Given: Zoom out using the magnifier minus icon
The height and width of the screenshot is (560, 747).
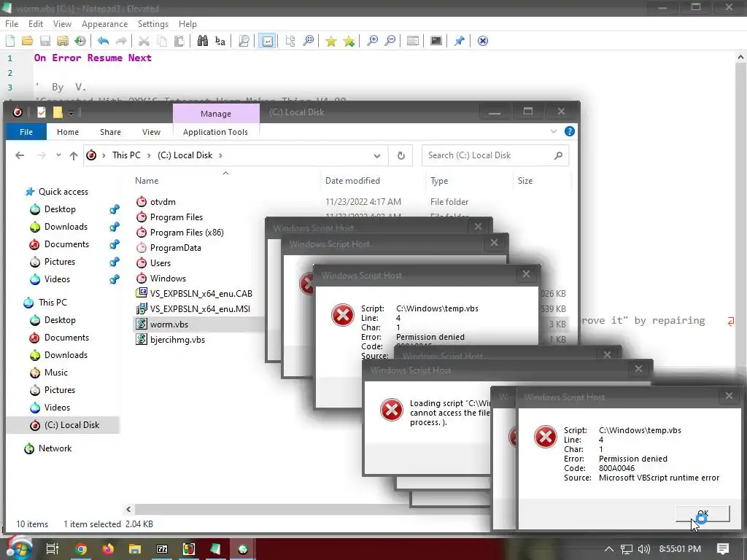Looking at the screenshot, I should 390,41.
